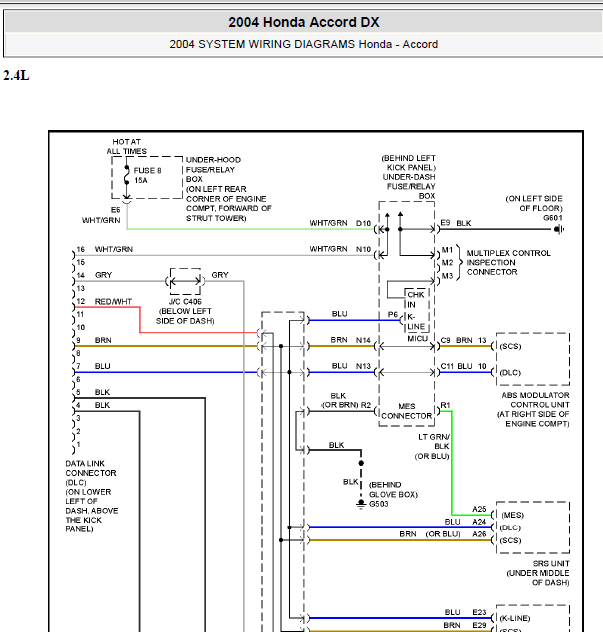Select the "(UNDER MIDDLE OF DASH)" note

(538, 578)
